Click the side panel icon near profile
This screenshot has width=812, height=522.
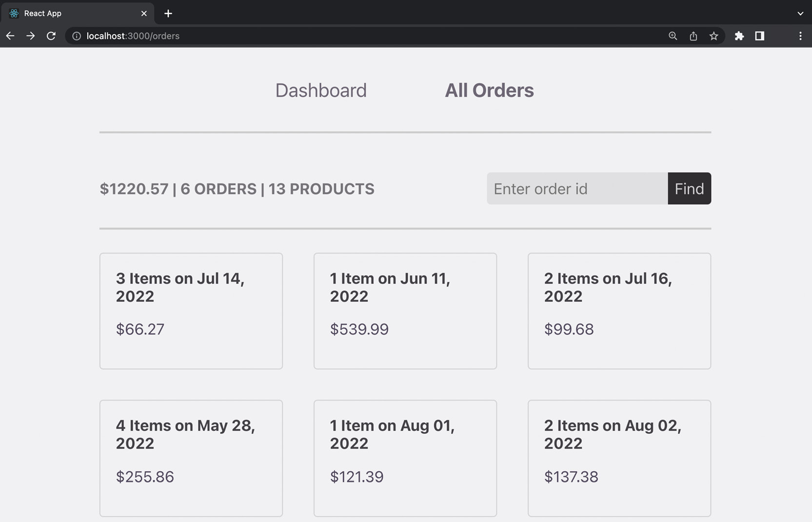[x=759, y=36]
